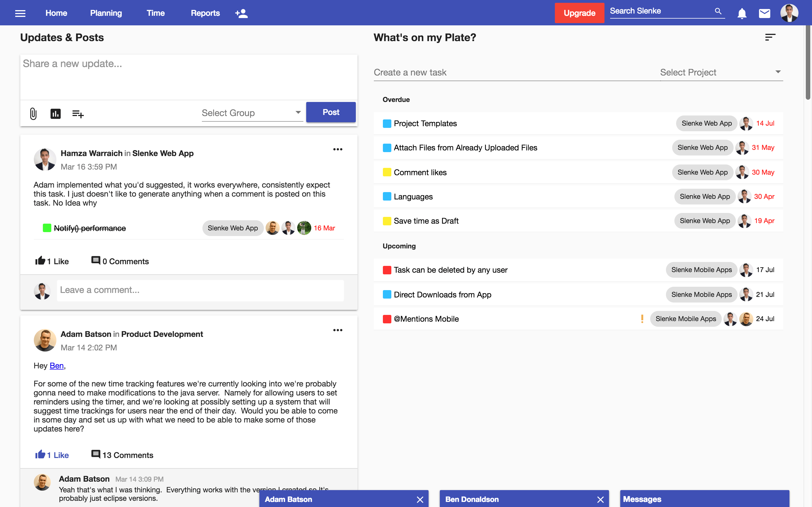Click the bar chart/poll icon
812x507 pixels.
(x=56, y=113)
